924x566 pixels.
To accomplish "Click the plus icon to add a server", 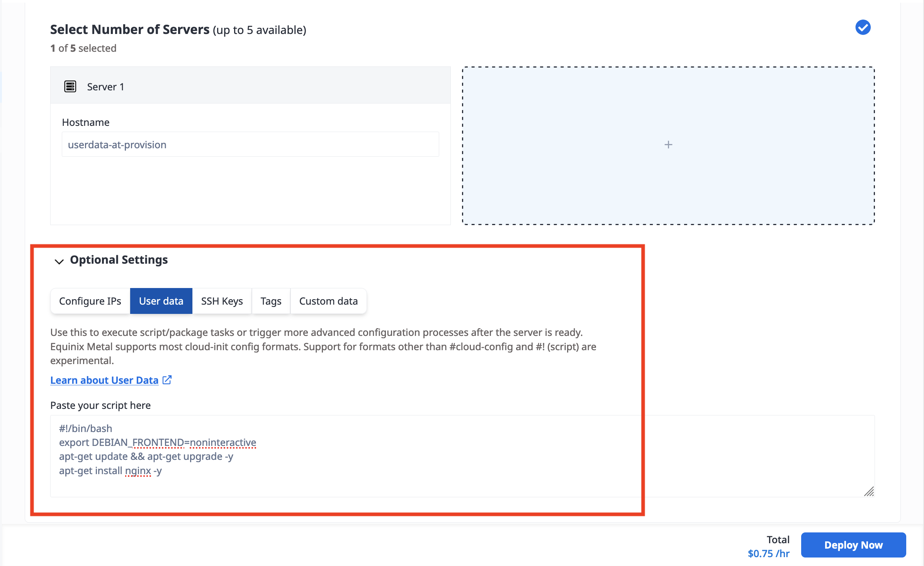I will 669,144.
